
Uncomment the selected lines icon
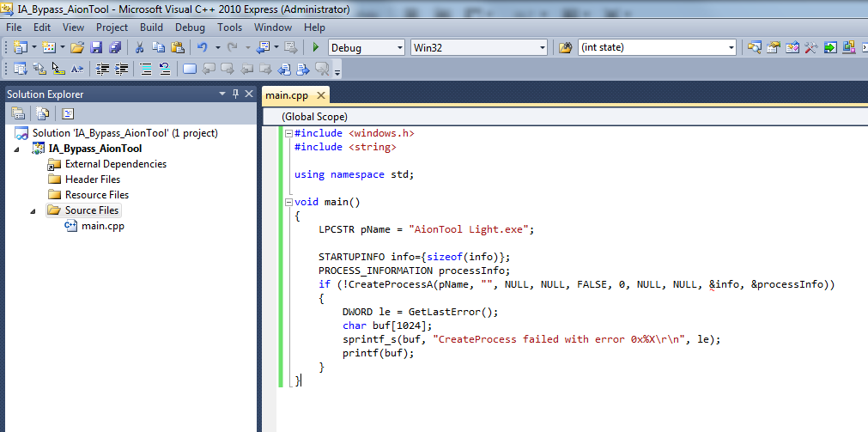click(x=164, y=70)
